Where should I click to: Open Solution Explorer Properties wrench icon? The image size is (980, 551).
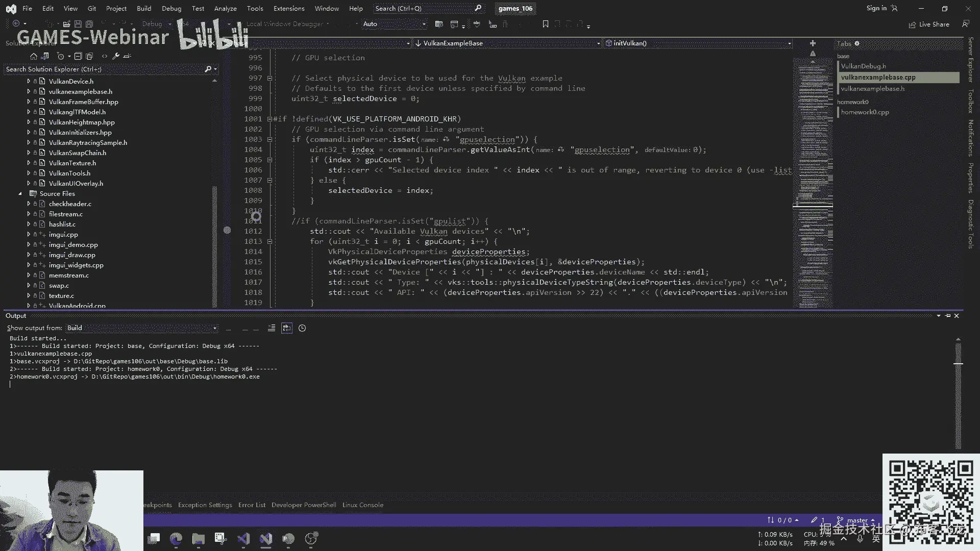[115, 56]
